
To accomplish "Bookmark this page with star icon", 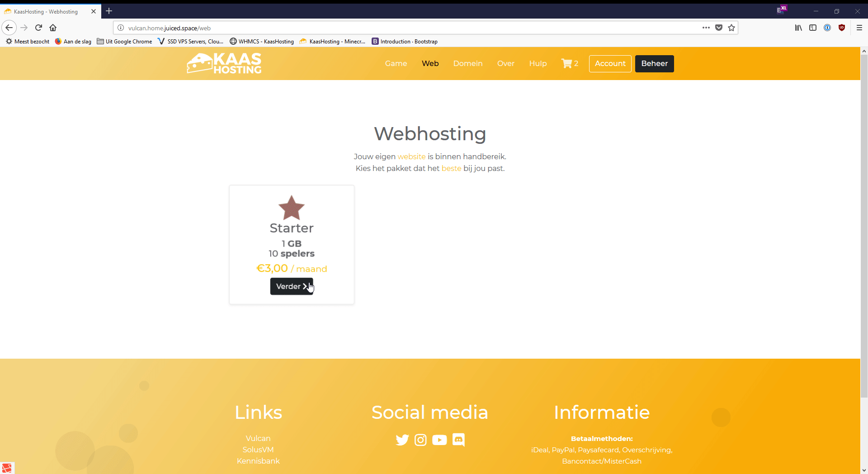I will (731, 28).
